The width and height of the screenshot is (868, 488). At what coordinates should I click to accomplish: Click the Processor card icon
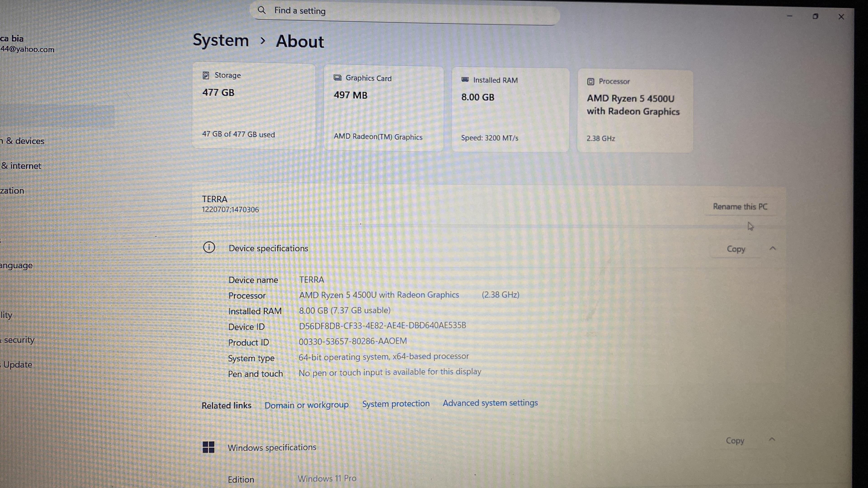(590, 82)
